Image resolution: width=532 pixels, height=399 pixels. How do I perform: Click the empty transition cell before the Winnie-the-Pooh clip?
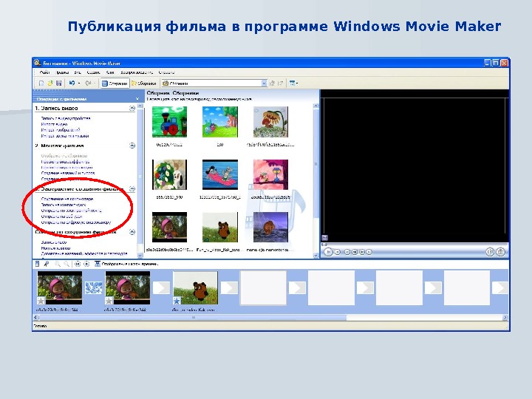pos(161,287)
